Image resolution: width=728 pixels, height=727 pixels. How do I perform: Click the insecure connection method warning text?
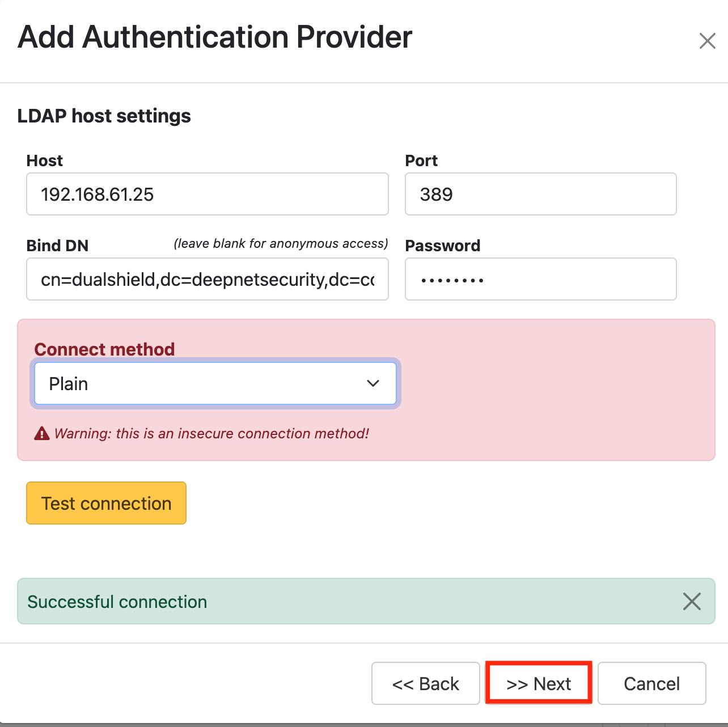[x=211, y=434]
